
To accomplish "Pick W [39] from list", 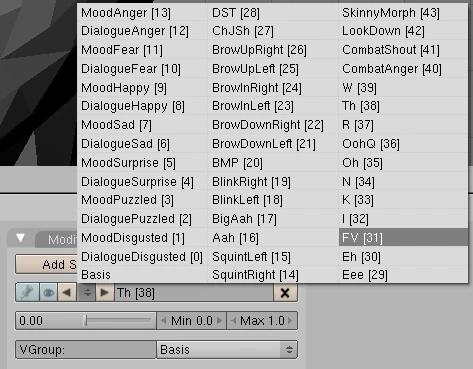I will [x=403, y=88].
